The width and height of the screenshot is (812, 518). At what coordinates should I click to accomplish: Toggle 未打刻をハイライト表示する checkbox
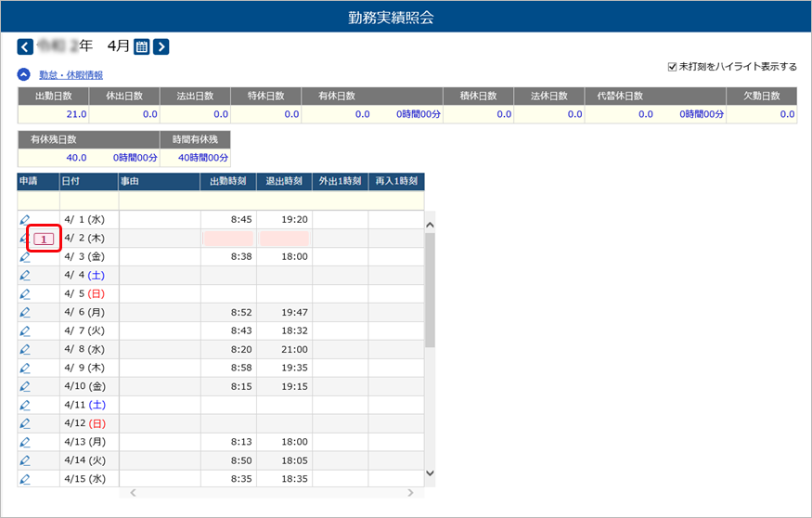[672, 67]
